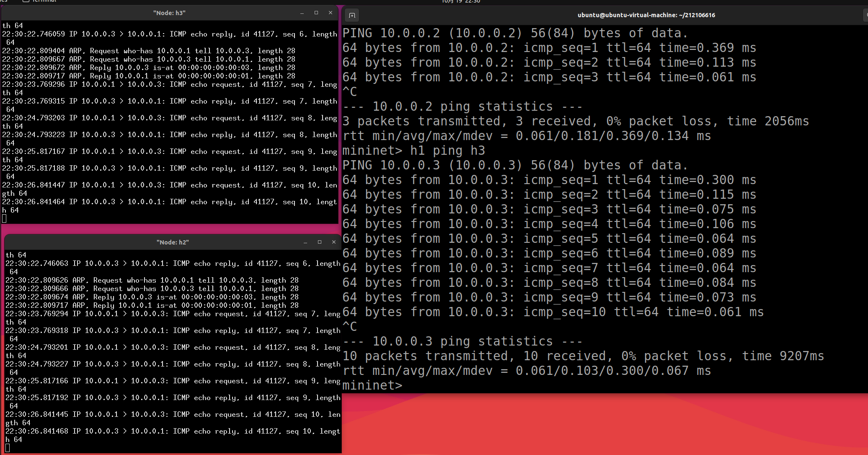868x455 pixels.
Task: Click the "10 packets transmitted, 10 received" line
Action: click(x=583, y=356)
